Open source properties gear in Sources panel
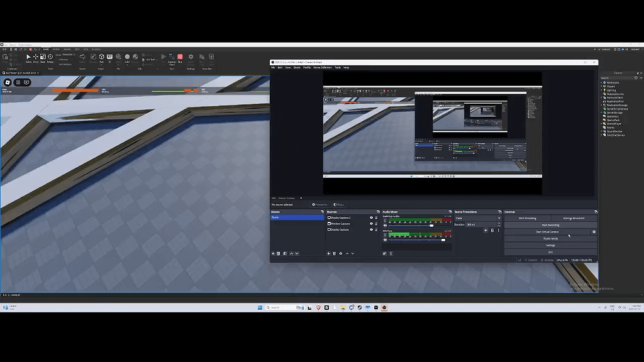This screenshot has width=644, height=362. pyautogui.click(x=340, y=254)
